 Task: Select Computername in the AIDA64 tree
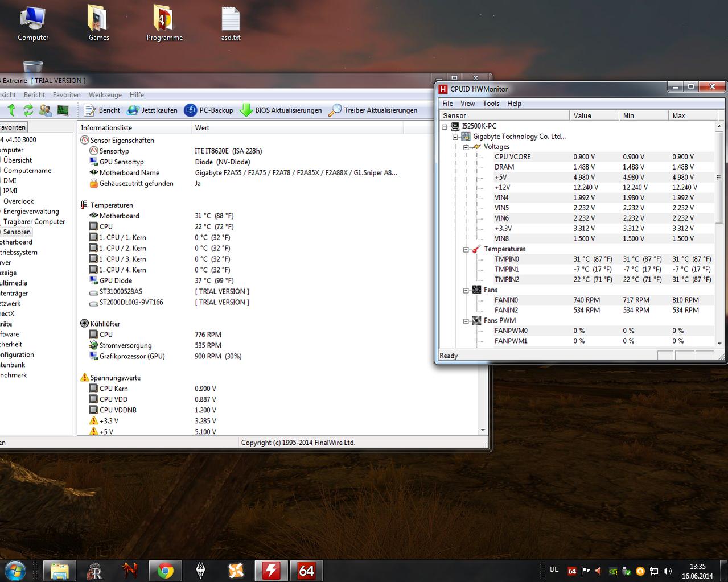click(27, 171)
